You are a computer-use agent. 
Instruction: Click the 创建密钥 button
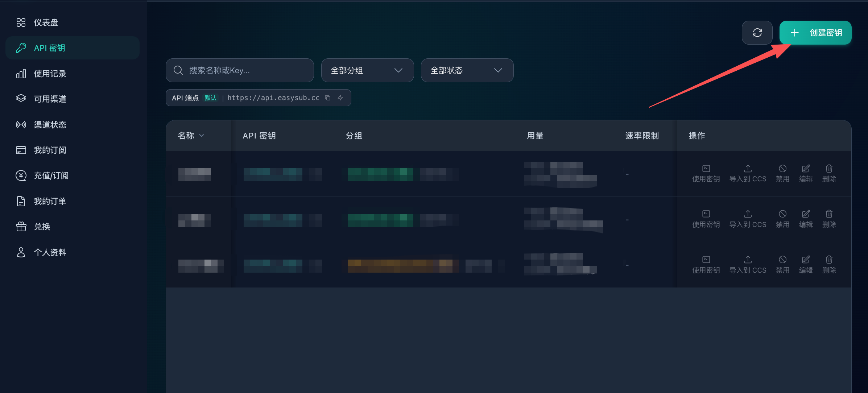pos(815,33)
